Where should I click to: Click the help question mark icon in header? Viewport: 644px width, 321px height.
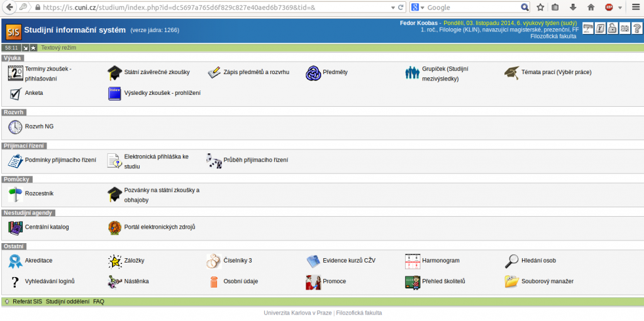(x=636, y=28)
